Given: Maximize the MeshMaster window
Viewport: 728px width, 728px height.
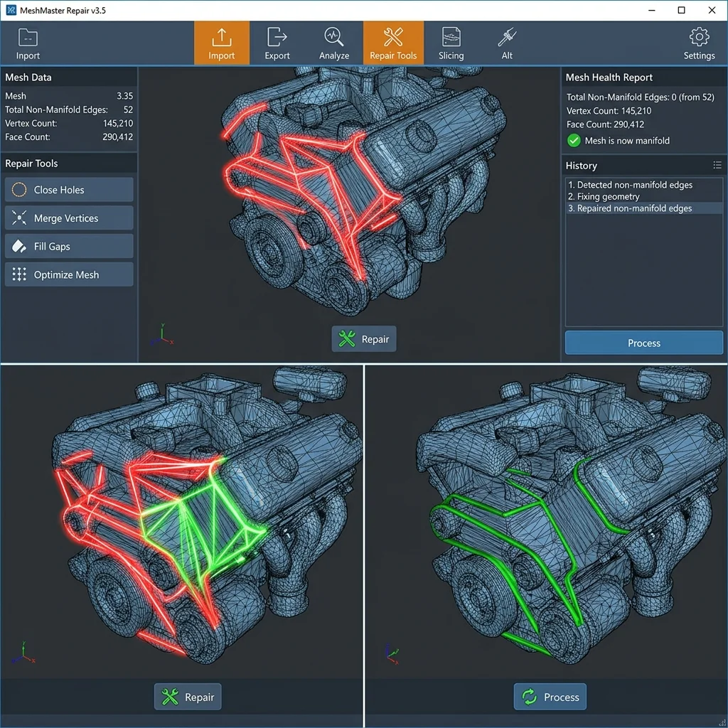Looking at the screenshot, I should 681,10.
